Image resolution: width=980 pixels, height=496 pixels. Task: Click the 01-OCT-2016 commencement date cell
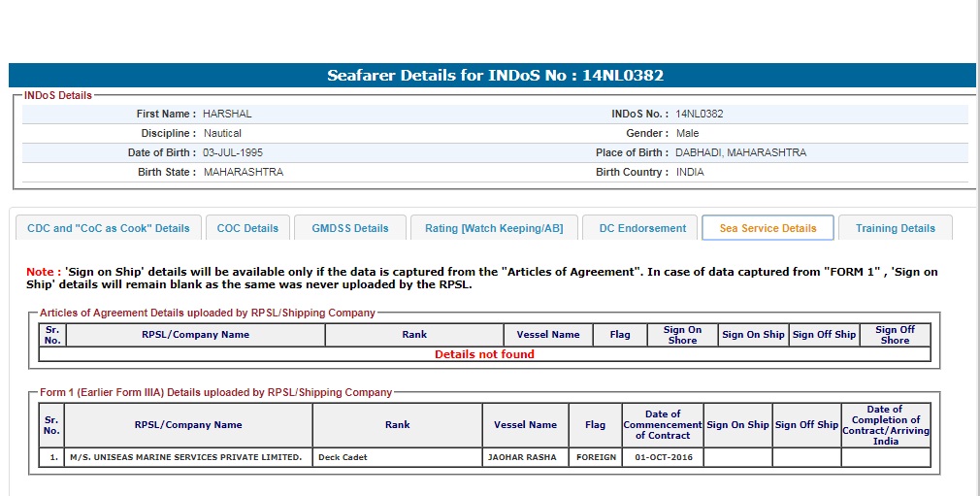(663, 457)
